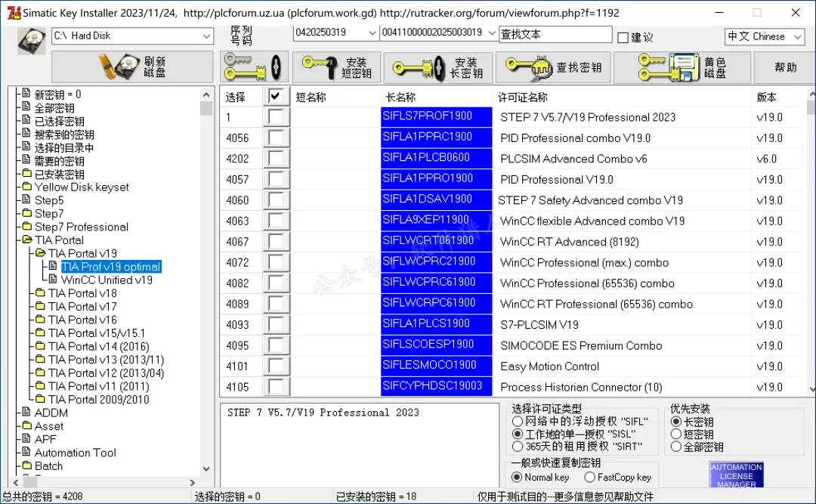
Task: Check the box for row 4202 PLCSIM
Action: (x=276, y=158)
